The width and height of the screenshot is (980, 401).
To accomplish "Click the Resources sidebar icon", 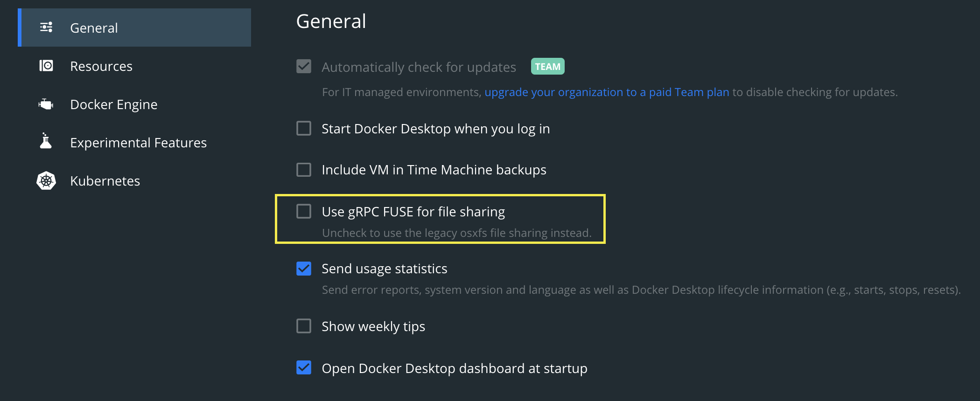I will pyautogui.click(x=46, y=66).
